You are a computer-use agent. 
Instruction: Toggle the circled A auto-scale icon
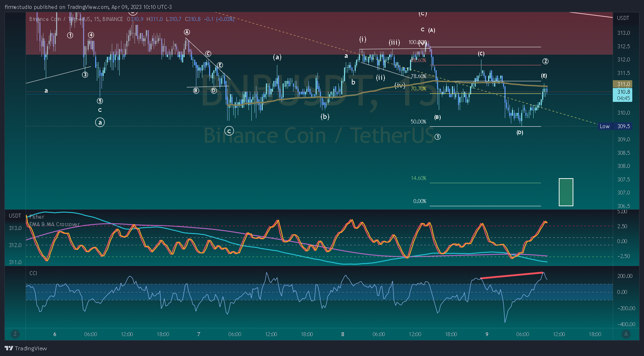(x=626, y=334)
